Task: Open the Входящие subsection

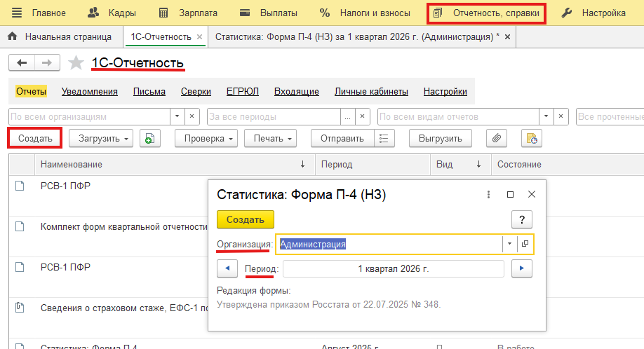Action: coord(297,91)
